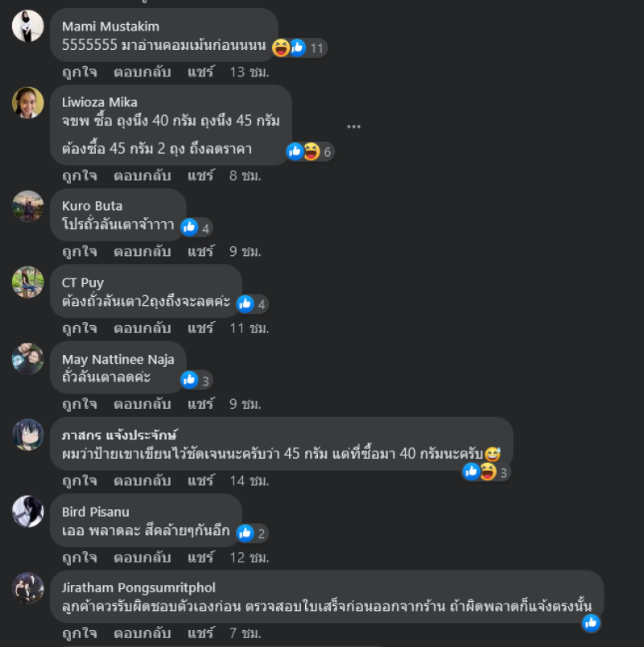This screenshot has height=647, width=644.
Task: Click the like icon on CT Puy's comment
Action: 245,304
